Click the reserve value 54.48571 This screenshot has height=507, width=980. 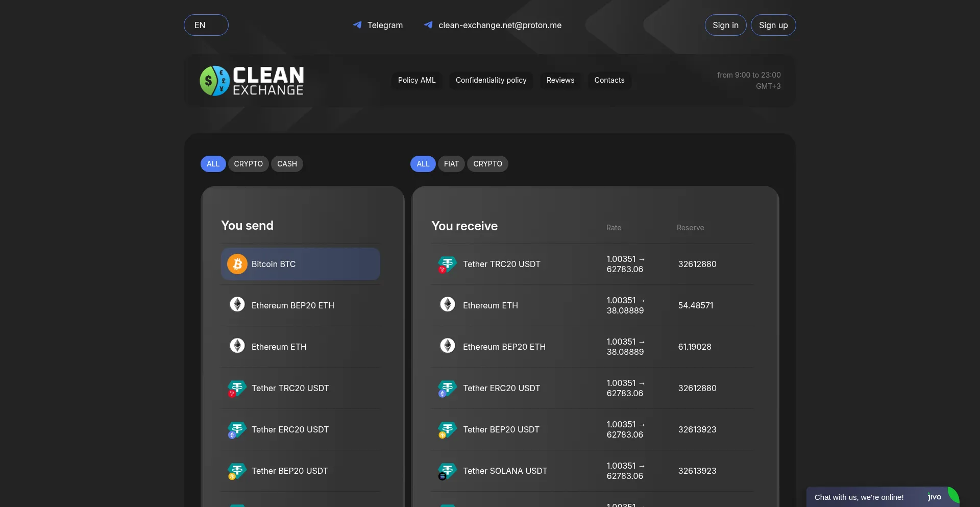[696, 305]
